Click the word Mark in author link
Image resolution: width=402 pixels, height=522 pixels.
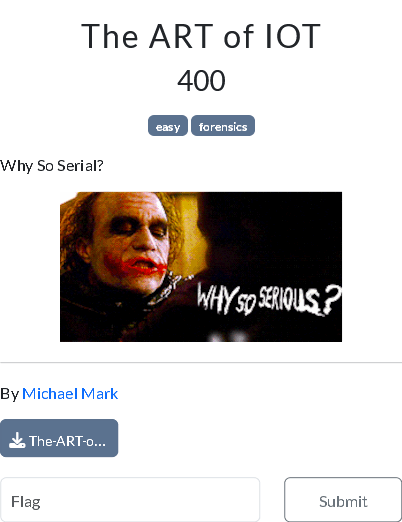(x=100, y=394)
